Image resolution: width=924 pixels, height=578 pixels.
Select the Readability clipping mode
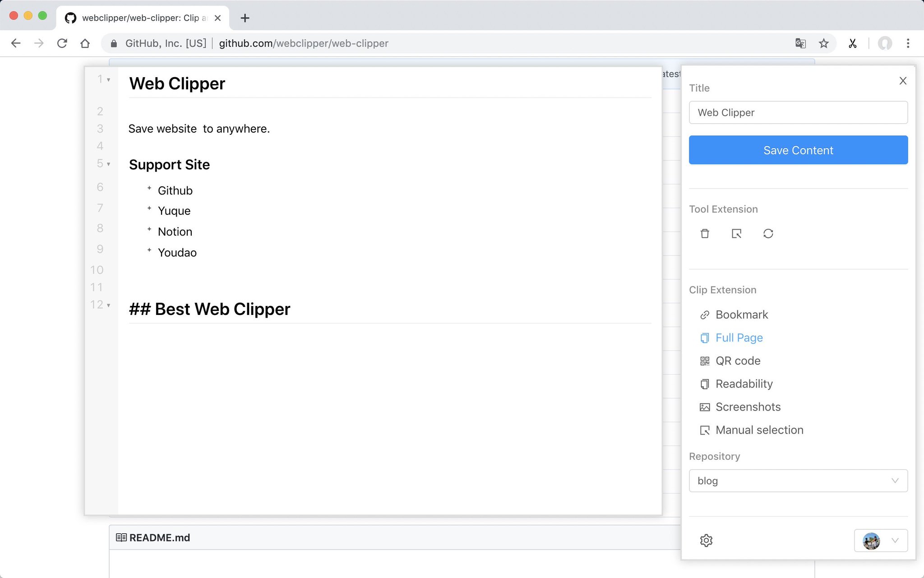pos(744,384)
